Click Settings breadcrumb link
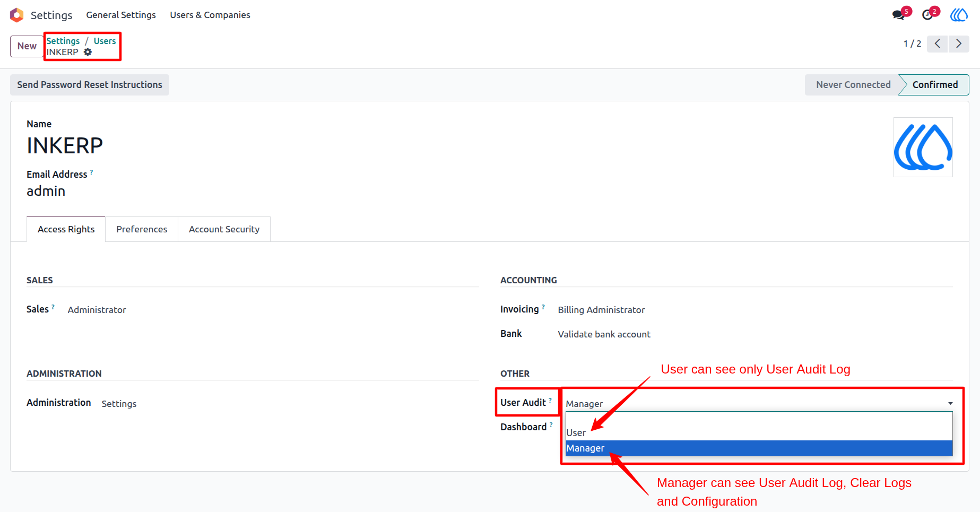The image size is (980, 512). 63,41
